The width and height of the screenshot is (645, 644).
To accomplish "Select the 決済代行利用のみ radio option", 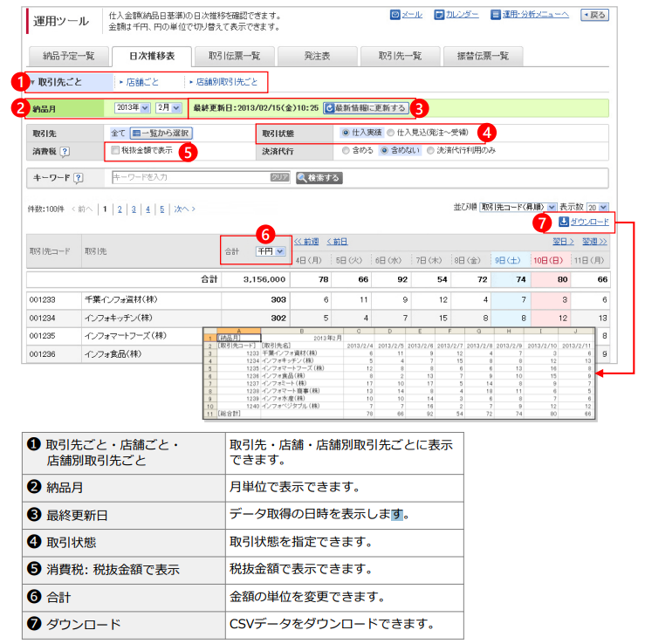I will [x=429, y=151].
